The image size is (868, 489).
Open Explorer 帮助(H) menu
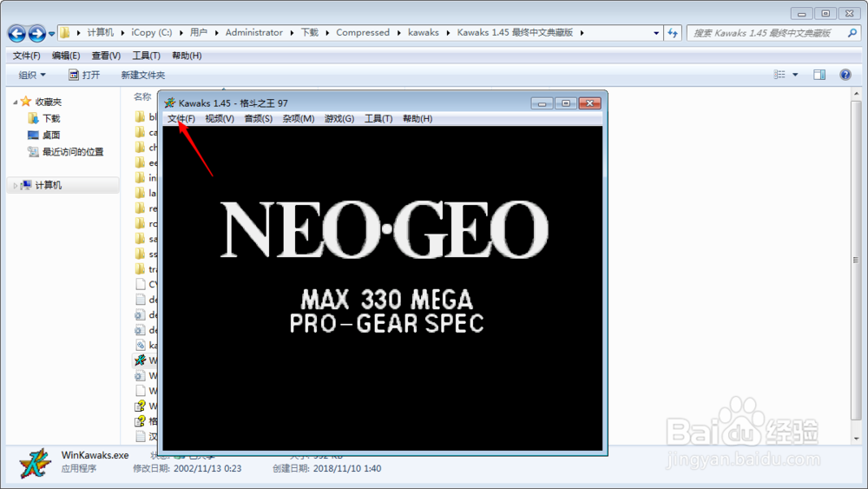[187, 56]
